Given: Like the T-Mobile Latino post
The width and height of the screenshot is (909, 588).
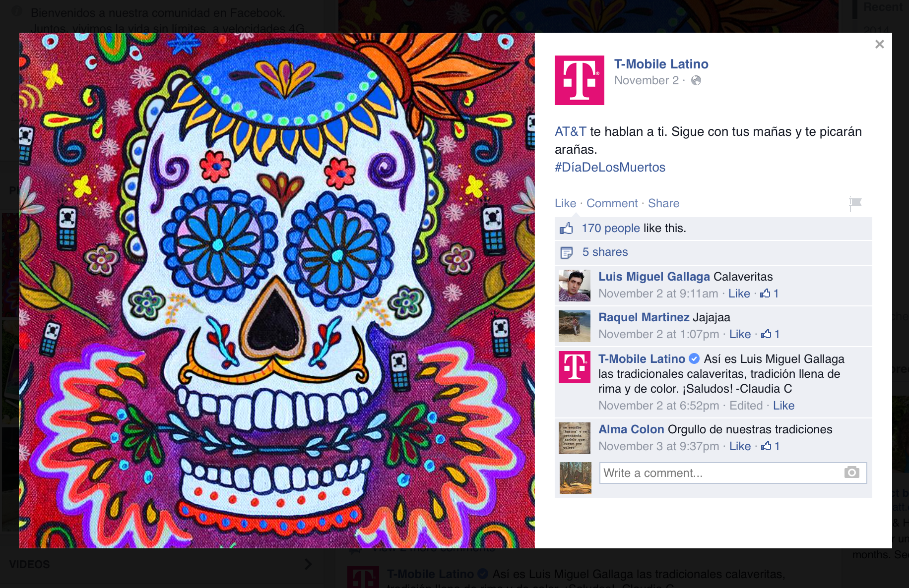Looking at the screenshot, I should tap(565, 203).
